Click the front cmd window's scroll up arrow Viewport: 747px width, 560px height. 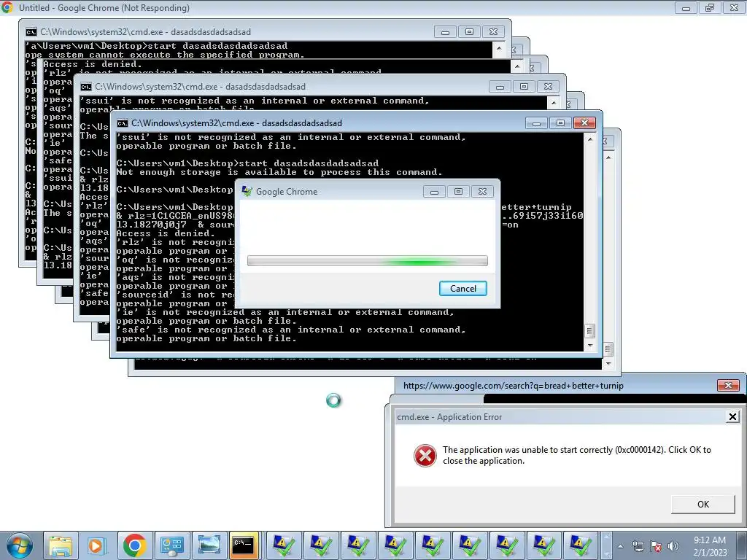point(590,139)
